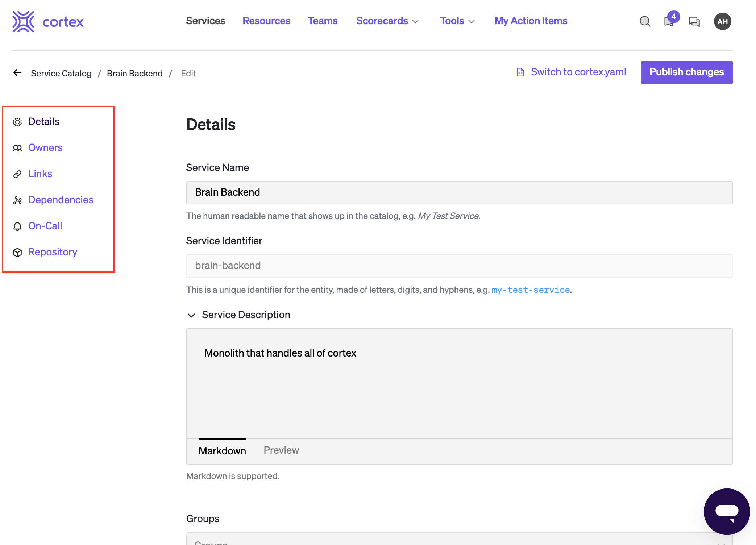Click the graph icon beside Dependencies
This screenshot has width=756, height=545.
pyautogui.click(x=17, y=200)
